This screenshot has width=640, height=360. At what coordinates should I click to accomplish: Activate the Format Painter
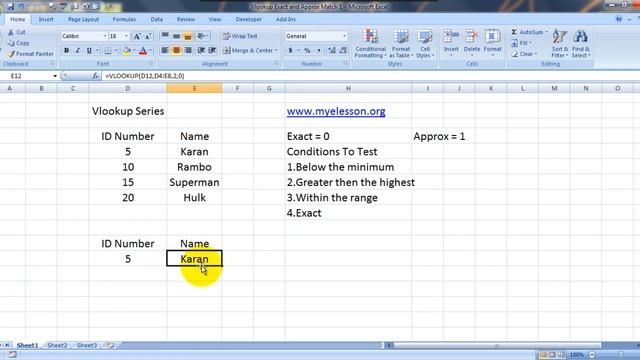tap(31, 53)
